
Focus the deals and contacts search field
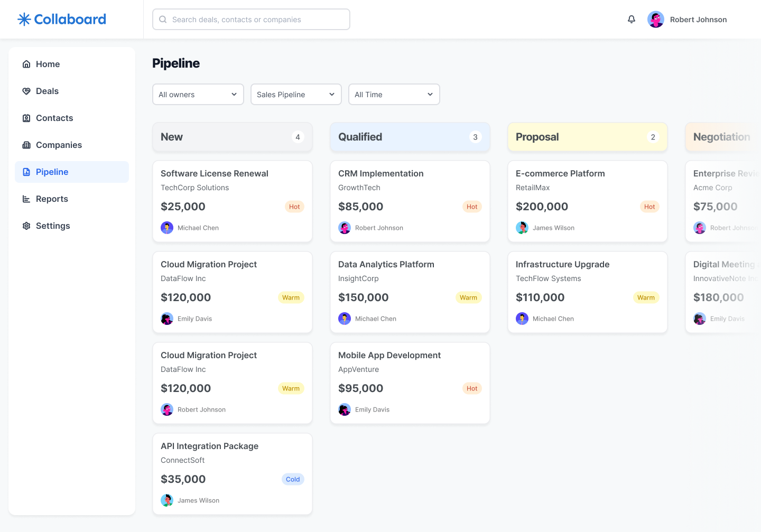[x=251, y=20]
